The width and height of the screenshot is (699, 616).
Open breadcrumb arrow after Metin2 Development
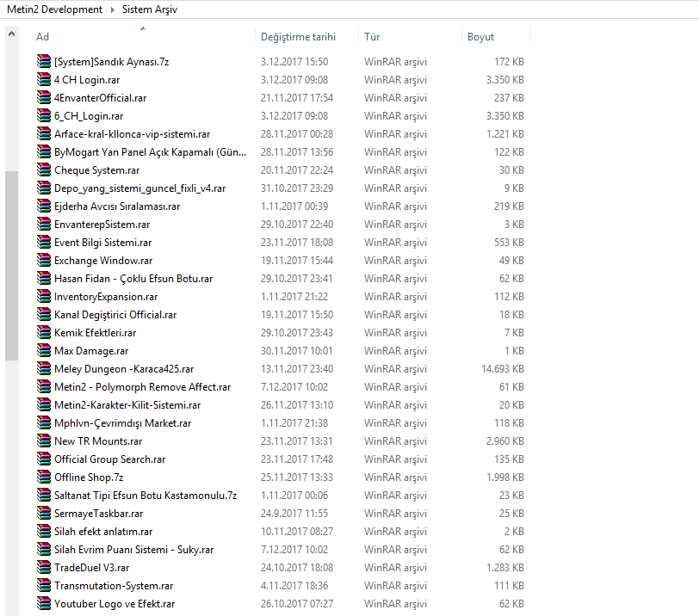point(112,9)
